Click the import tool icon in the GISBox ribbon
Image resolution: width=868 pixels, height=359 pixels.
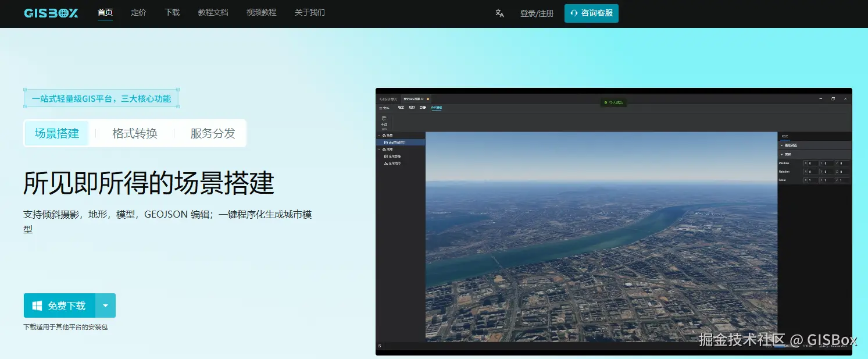(x=384, y=118)
